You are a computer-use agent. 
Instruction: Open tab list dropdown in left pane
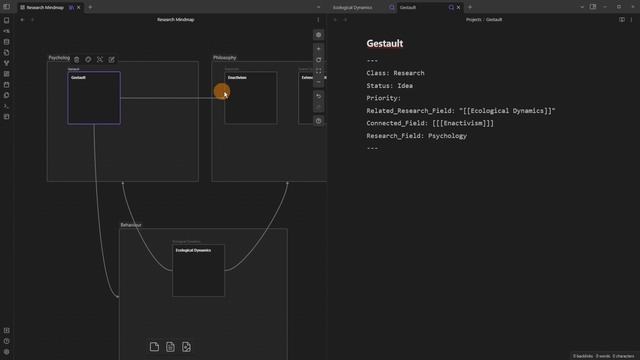coord(318,7)
